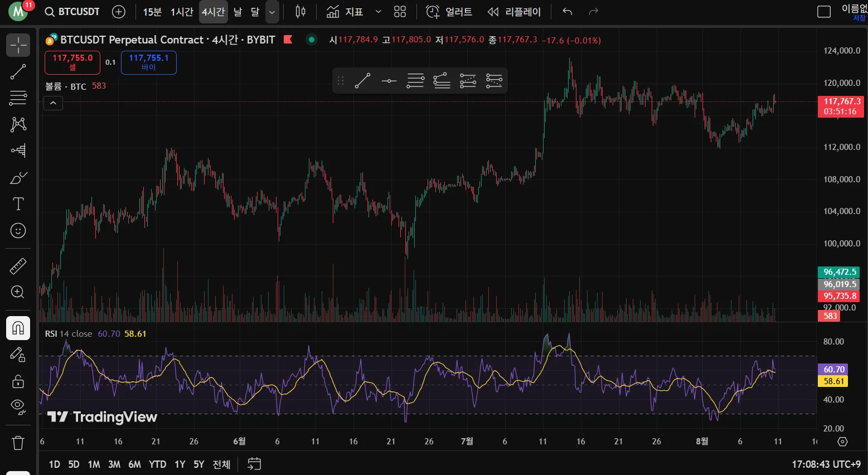Open the candlestick chart type menu
This screenshot has height=475, width=868.
pos(300,12)
